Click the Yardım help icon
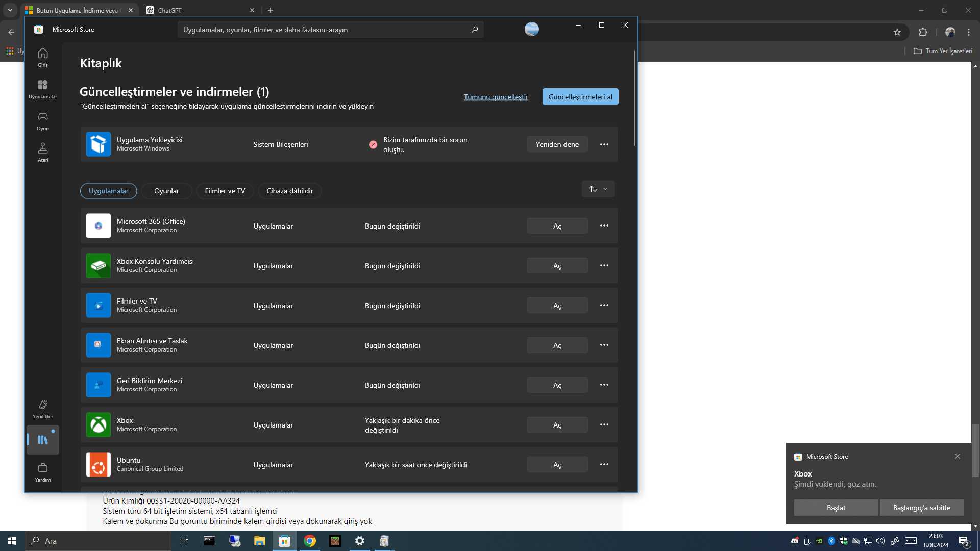Image resolution: width=980 pixels, height=551 pixels. pyautogui.click(x=43, y=472)
